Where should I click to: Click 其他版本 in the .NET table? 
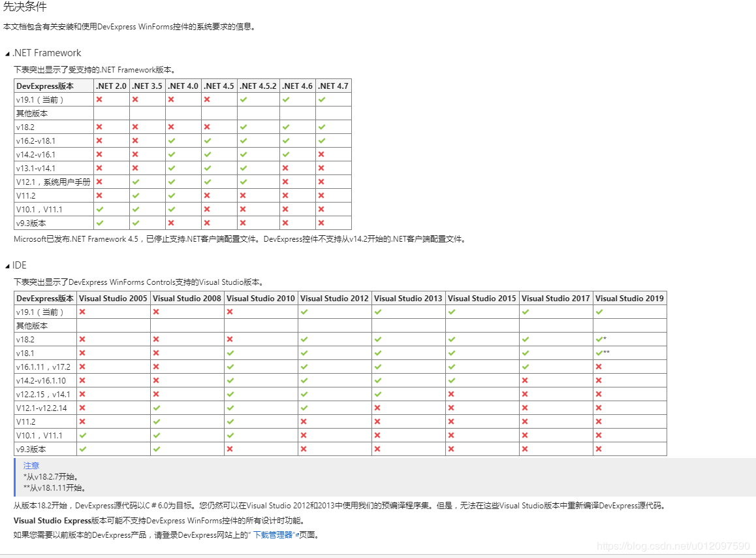pos(32,114)
